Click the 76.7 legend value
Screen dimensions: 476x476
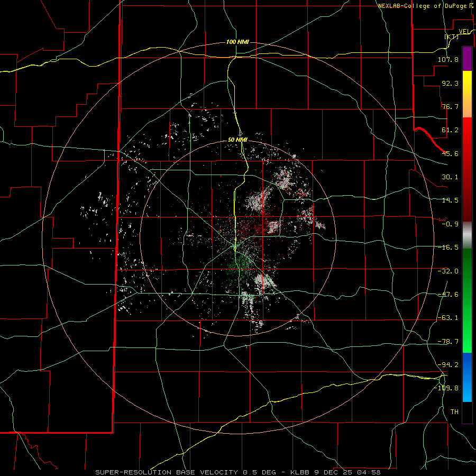coord(450,106)
